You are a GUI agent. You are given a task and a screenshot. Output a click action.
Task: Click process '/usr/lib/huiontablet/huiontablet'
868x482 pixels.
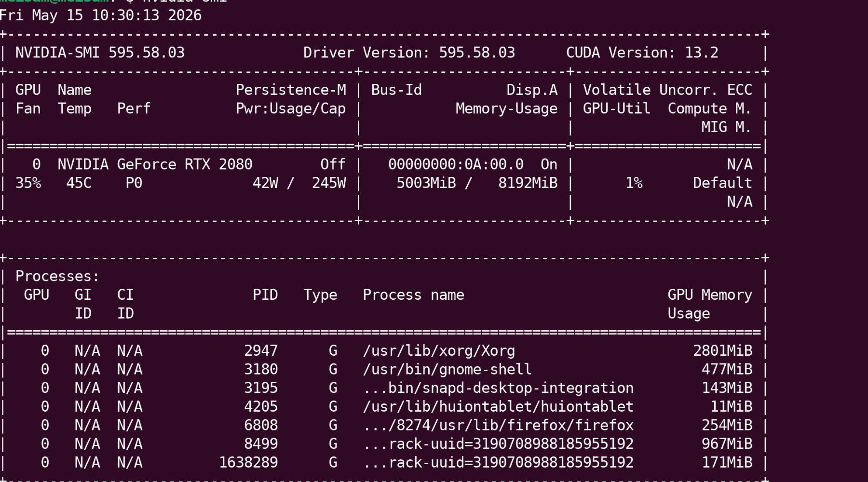point(498,407)
